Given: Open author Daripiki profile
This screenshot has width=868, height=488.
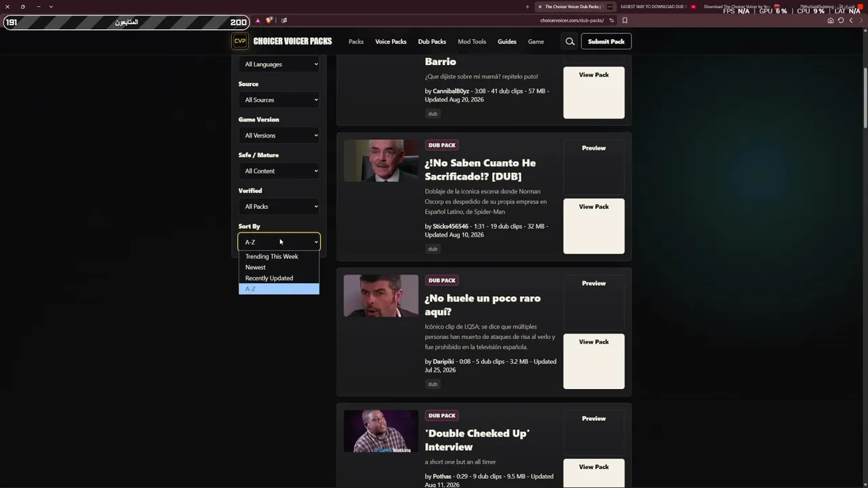Looking at the screenshot, I should pyautogui.click(x=443, y=362).
